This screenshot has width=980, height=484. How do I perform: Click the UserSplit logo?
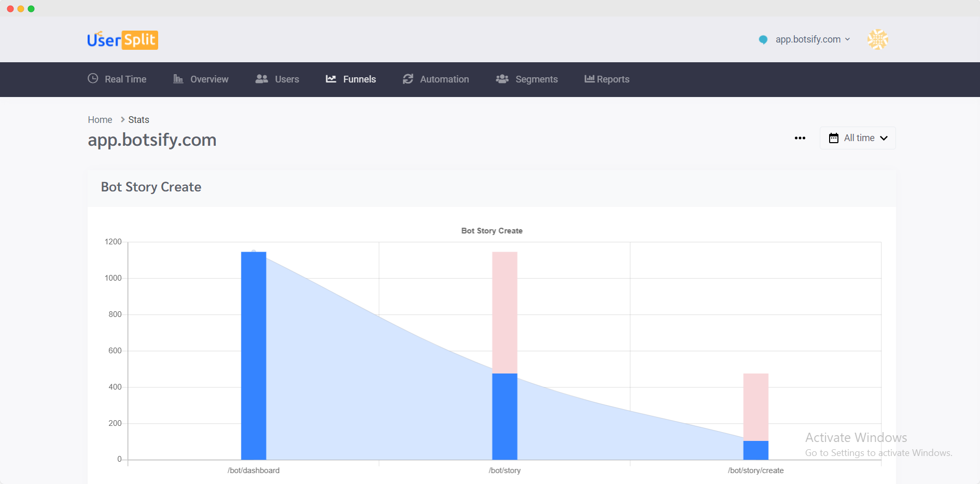122,39
